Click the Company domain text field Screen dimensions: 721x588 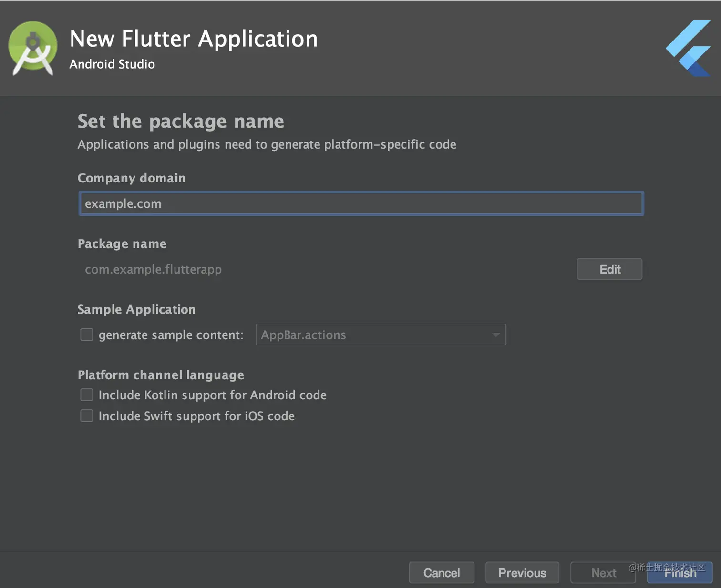coord(361,204)
